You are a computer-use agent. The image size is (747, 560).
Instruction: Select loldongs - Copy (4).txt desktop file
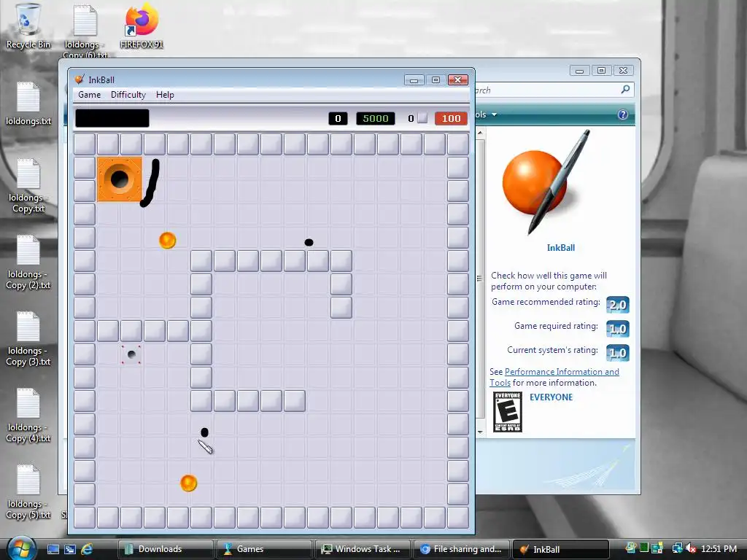tap(28, 415)
